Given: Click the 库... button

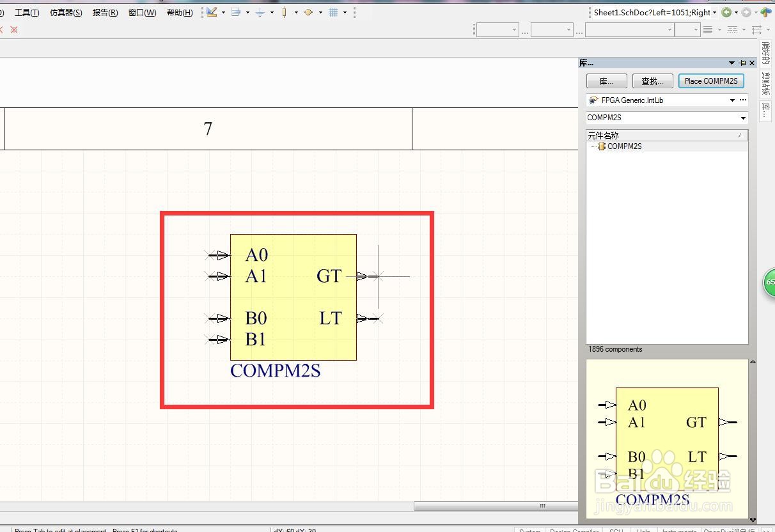Looking at the screenshot, I should click(606, 81).
